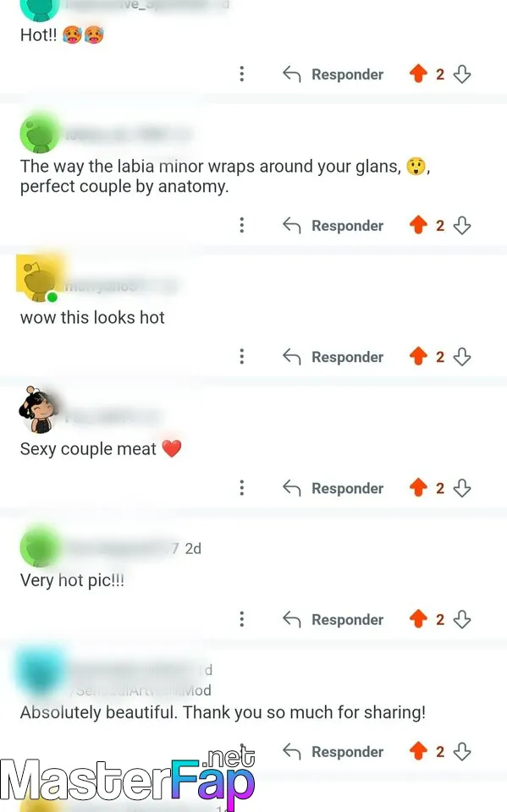Tap reply arrow under "Sexy couple meat"
The image size is (507, 812).
[x=292, y=488]
